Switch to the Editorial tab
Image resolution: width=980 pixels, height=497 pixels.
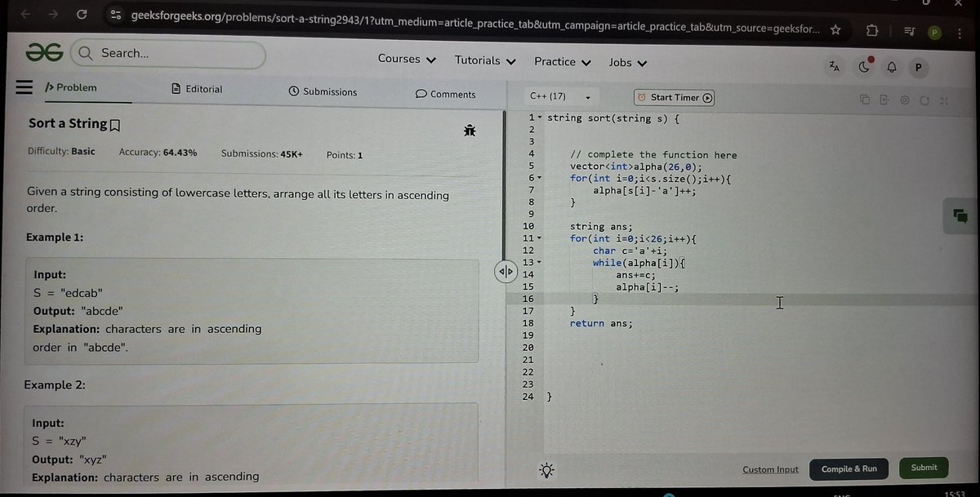click(x=196, y=89)
